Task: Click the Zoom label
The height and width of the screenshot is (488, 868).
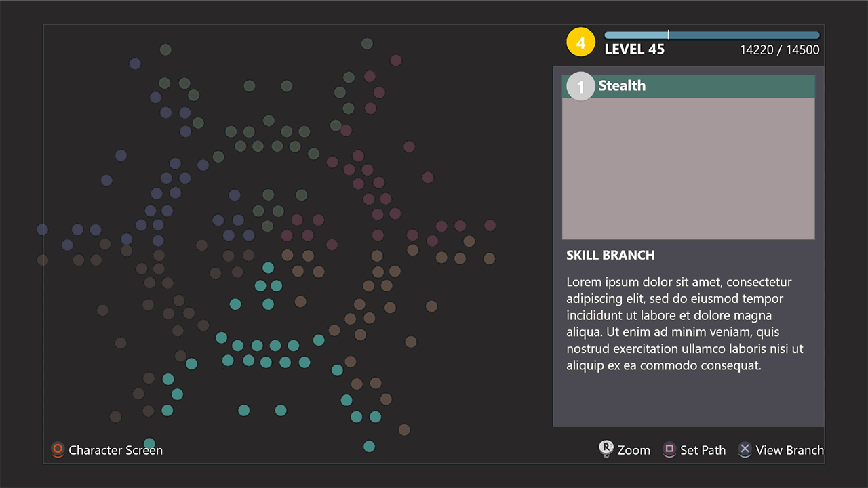Action: click(634, 450)
